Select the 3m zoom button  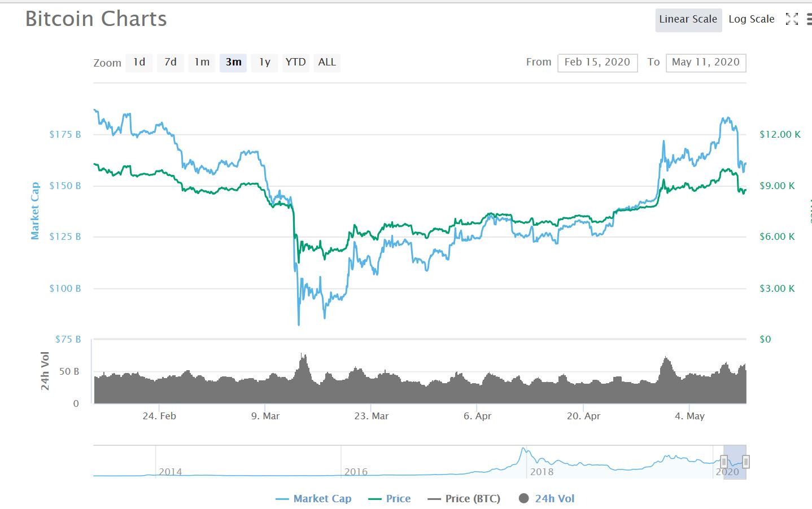[x=233, y=62]
